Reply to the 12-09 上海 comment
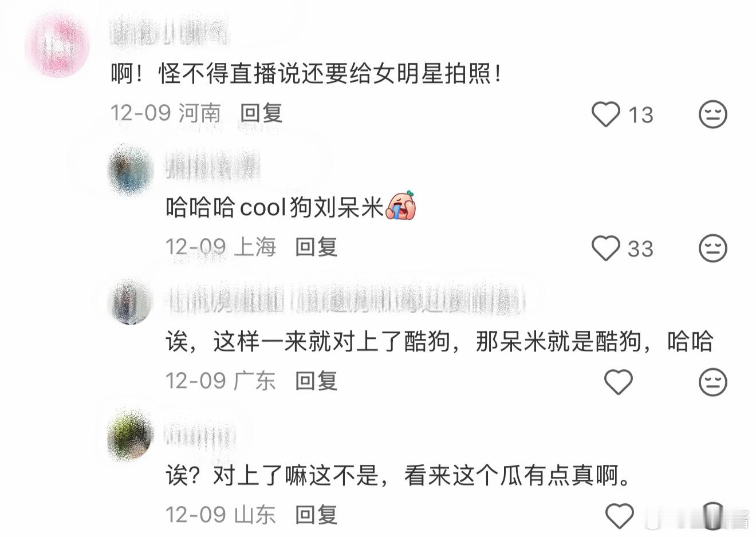Image resolution: width=756 pixels, height=537 pixels. coord(316,247)
